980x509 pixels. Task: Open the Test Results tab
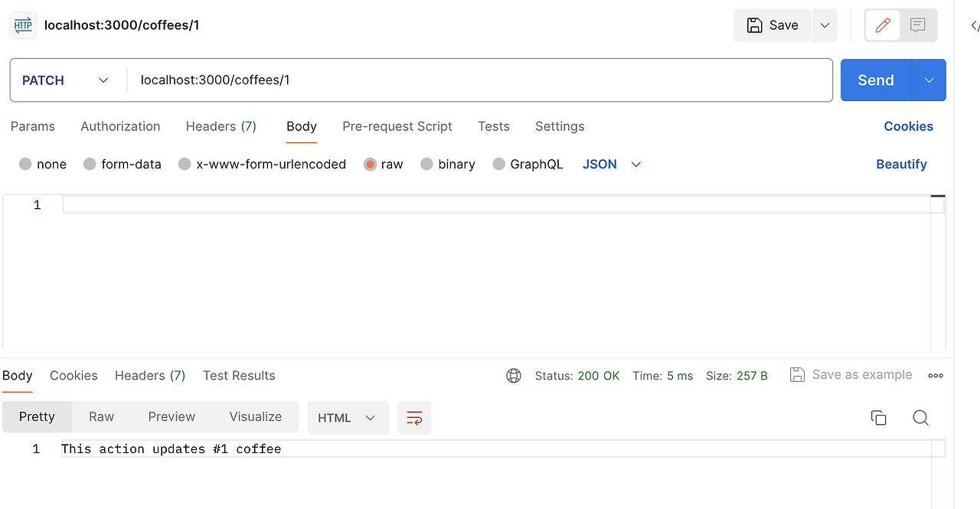point(239,376)
